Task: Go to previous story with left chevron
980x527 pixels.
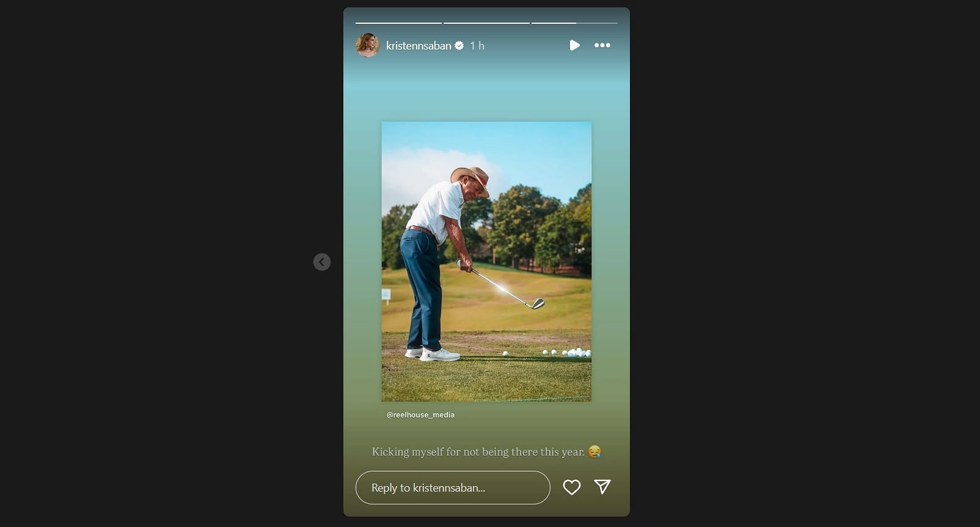Action: pyautogui.click(x=322, y=262)
